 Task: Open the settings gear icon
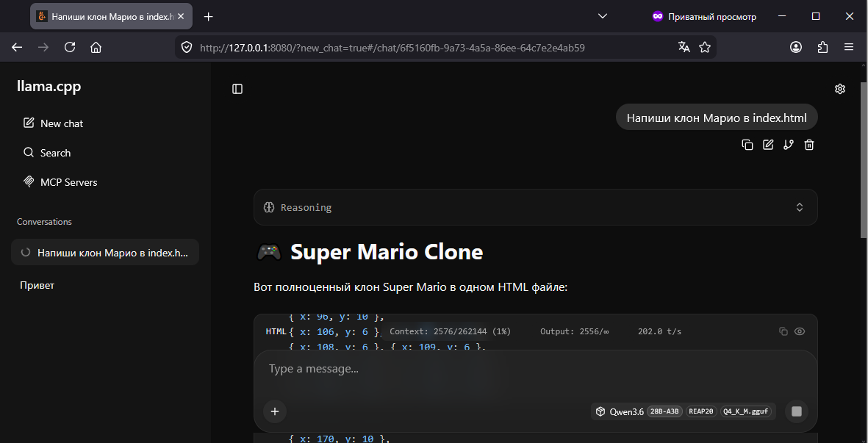pyautogui.click(x=840, y=89)
